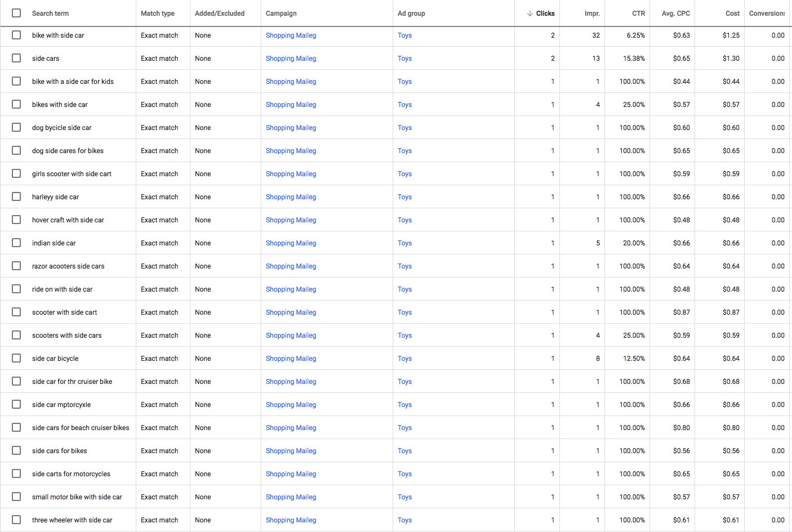
Task: Sort by the Impr. column header
Action: point(591,14)
